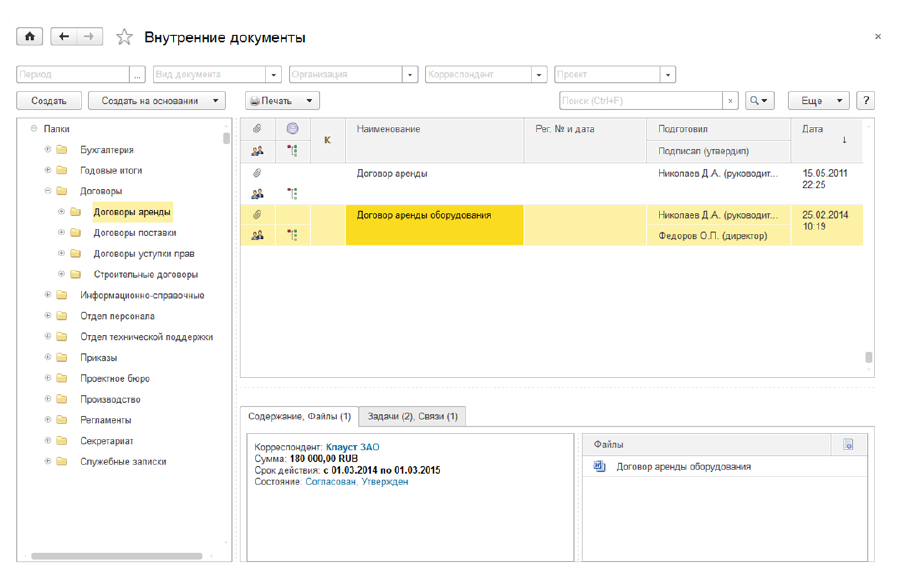
Task: Clear search field with the x button
Action: [x=731, y=101]
